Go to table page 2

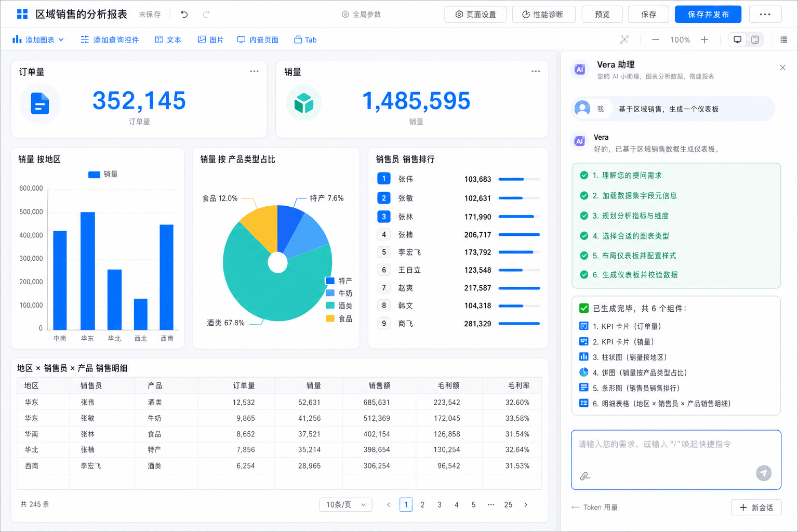point(422,504)
